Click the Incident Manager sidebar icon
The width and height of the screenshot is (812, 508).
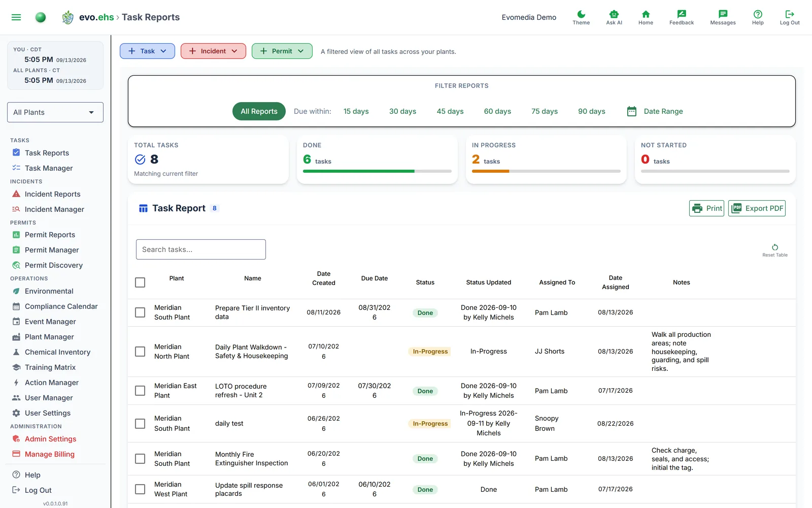pos(16,209)
